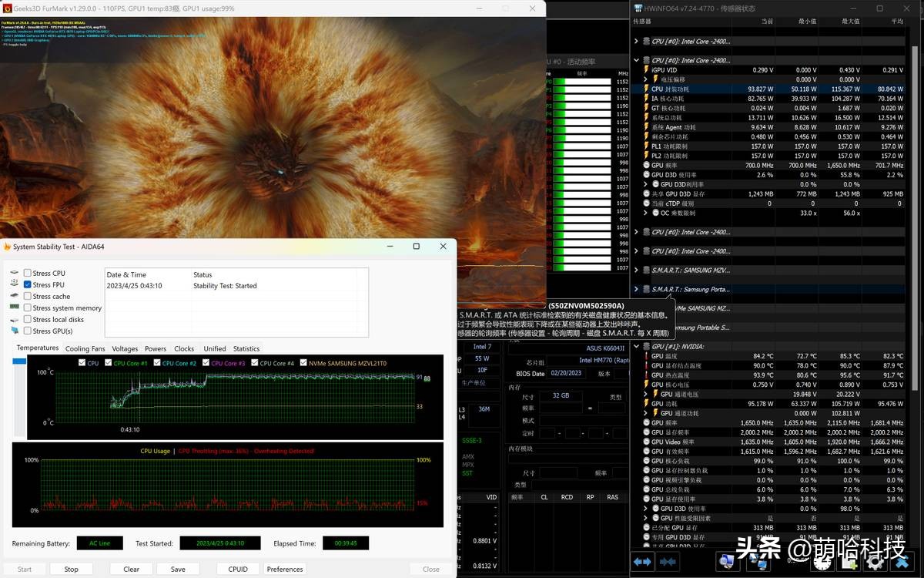Enable Stress GPU(s) checkbox
The height and width of the screenshot is (578, 924).
pos(28,331)
